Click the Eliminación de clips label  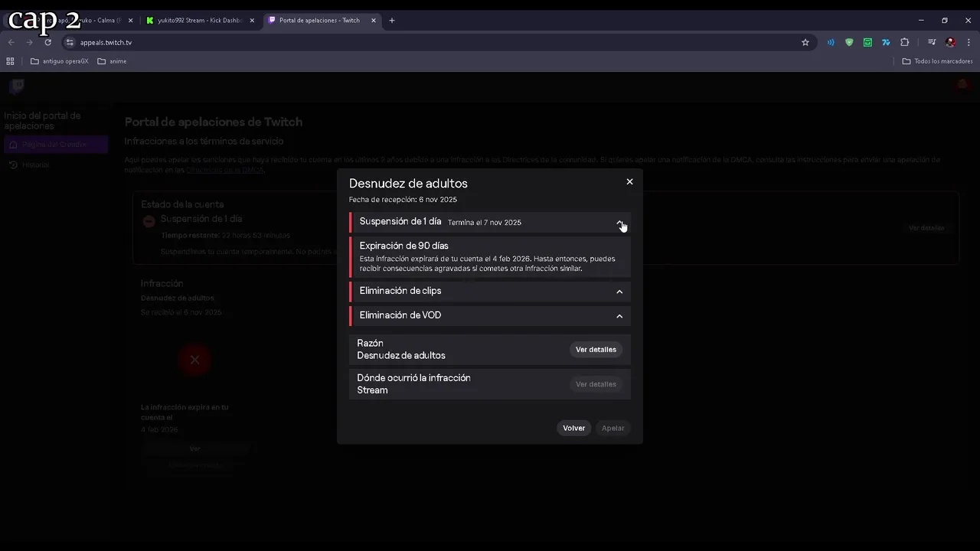[400, 291]
